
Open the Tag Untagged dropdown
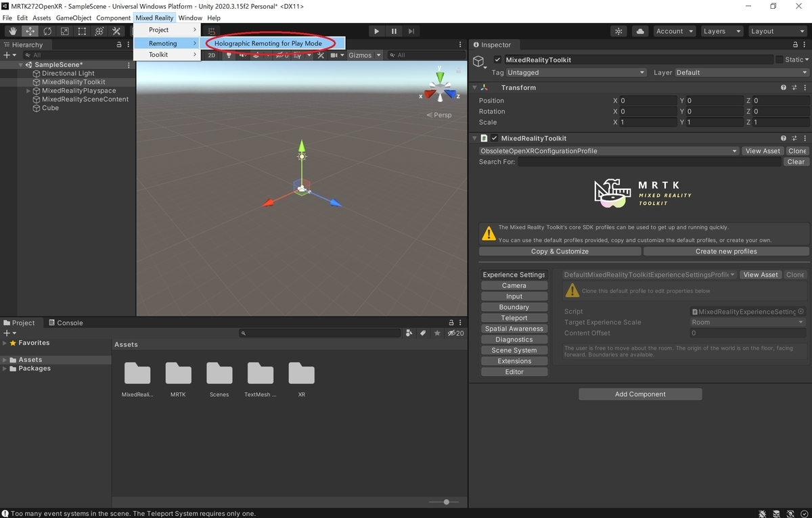click(x=575, y=72)
